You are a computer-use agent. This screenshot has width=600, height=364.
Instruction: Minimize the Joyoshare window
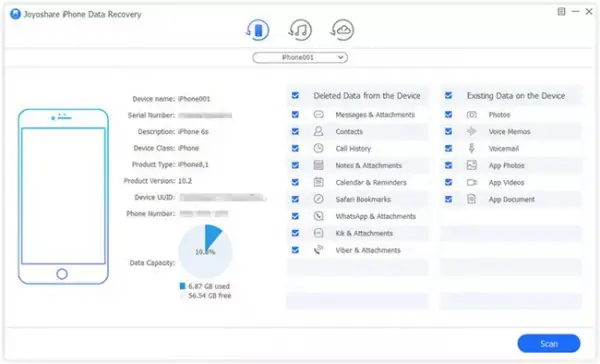click(575, 11)
